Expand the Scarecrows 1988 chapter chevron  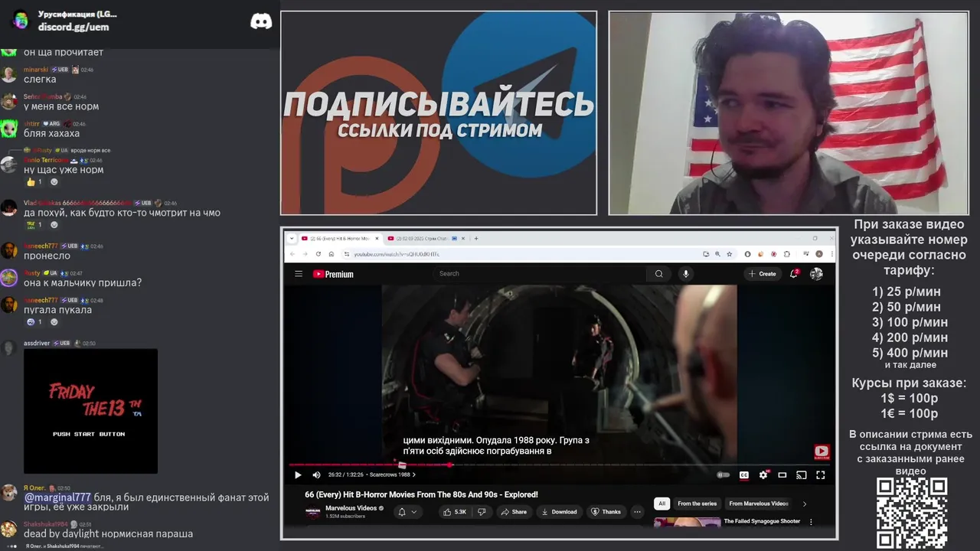(414, 475)
